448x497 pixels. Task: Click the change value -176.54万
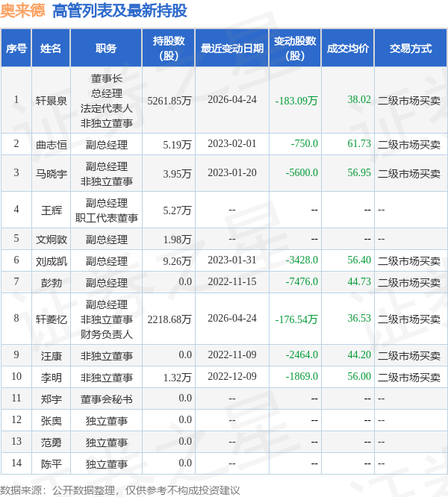[296, 319]
